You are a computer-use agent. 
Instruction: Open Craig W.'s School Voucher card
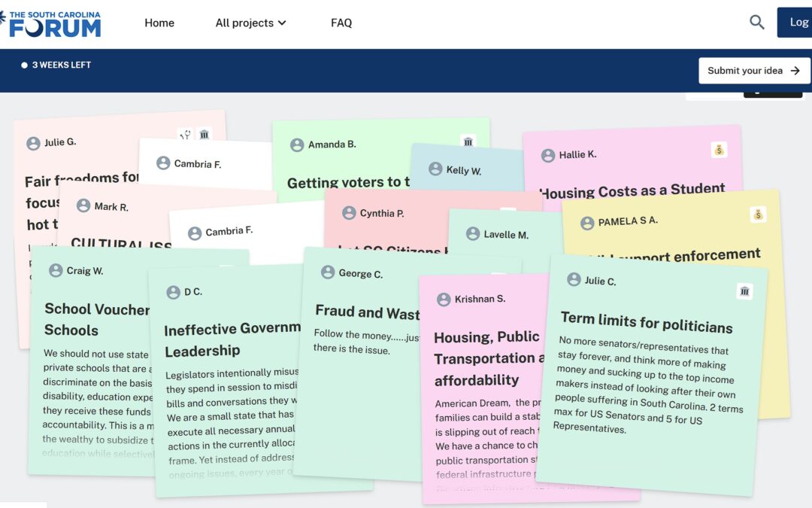pos(96,319)
